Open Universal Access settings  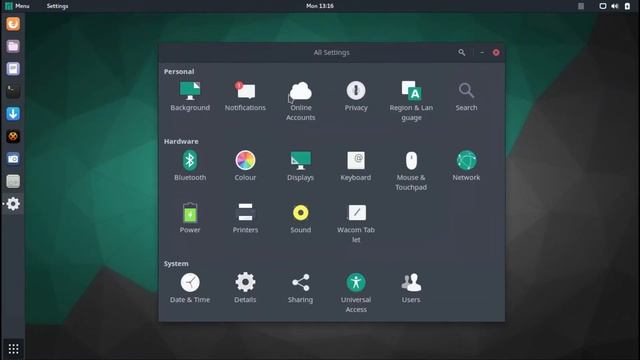click(356, 293)
